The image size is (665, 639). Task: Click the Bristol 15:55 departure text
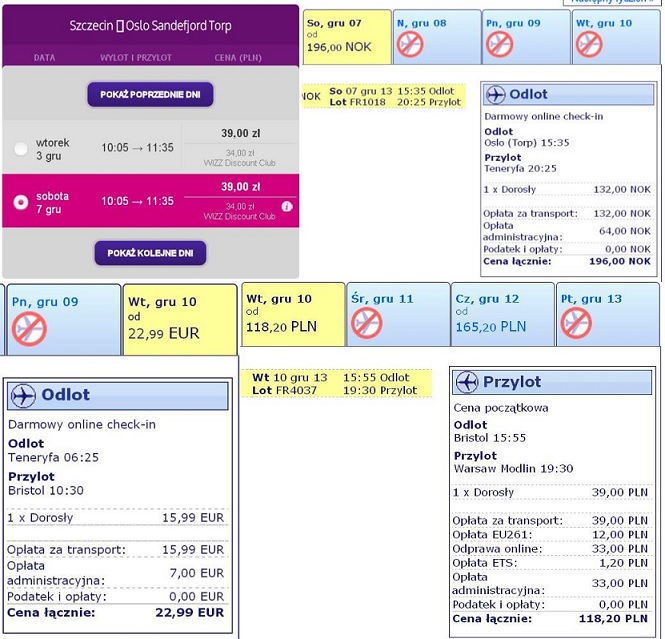click(x=490, y=438)
